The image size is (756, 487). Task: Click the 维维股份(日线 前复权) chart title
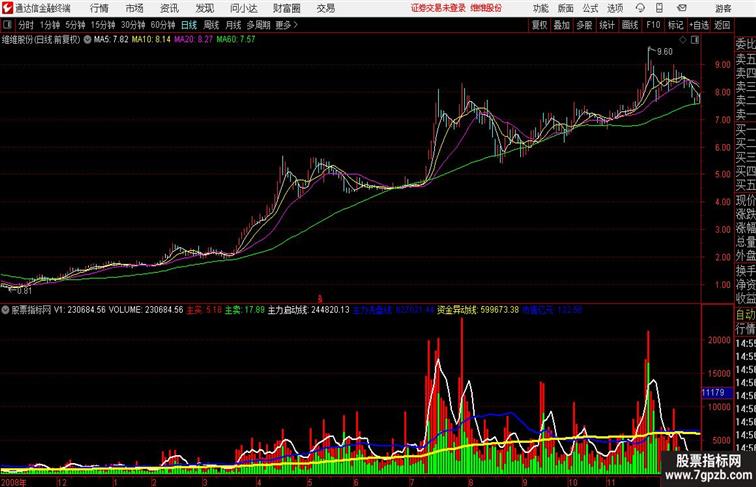coord(41,40)
